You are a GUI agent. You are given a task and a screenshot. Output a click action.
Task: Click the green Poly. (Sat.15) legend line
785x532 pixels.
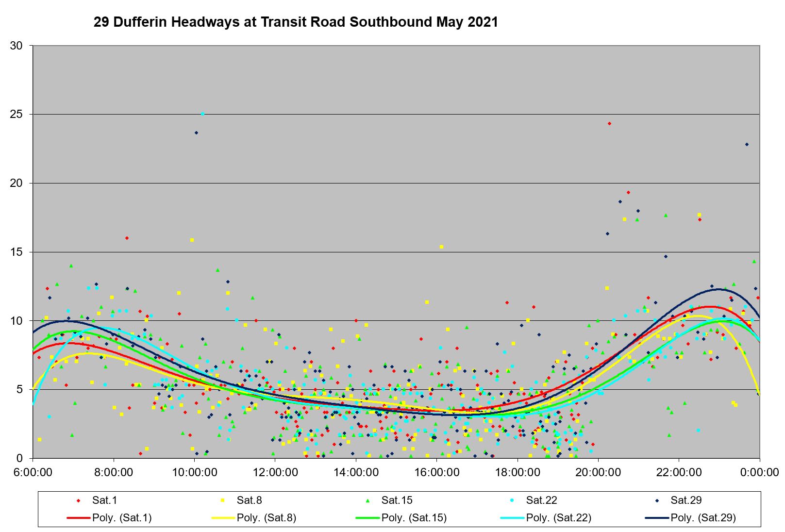pos(367,518)
